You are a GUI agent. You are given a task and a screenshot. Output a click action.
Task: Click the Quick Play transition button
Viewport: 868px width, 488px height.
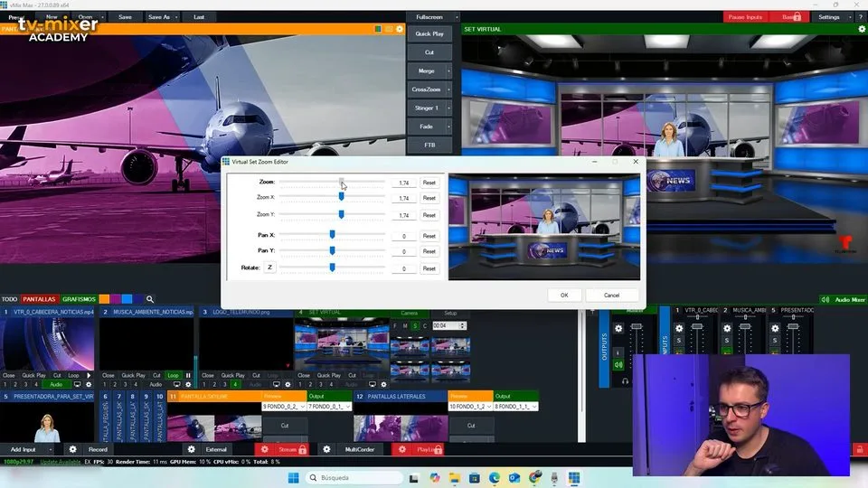tap(429, 33)
